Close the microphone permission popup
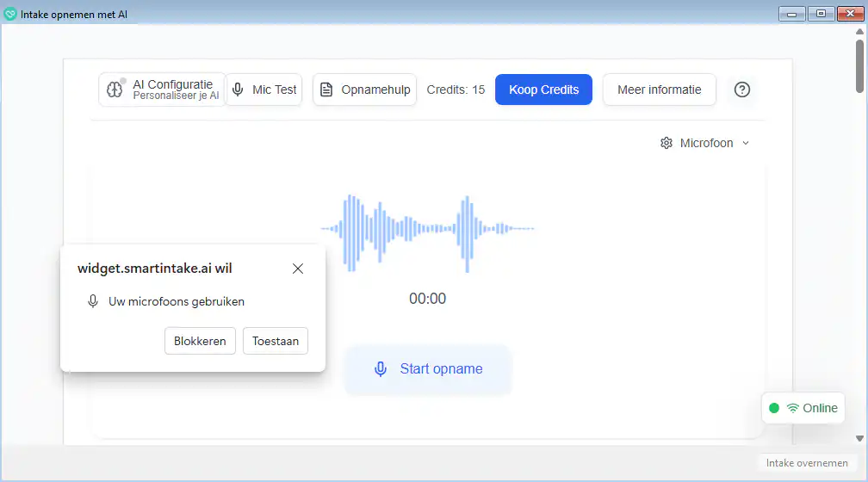The image size is (868, 482). [x=298, y=269]
